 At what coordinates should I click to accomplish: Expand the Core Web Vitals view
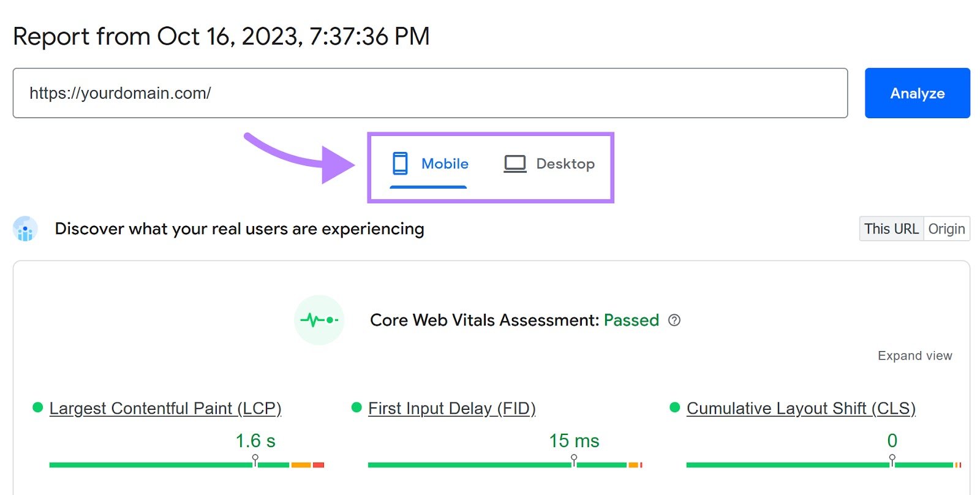(914, 355)
